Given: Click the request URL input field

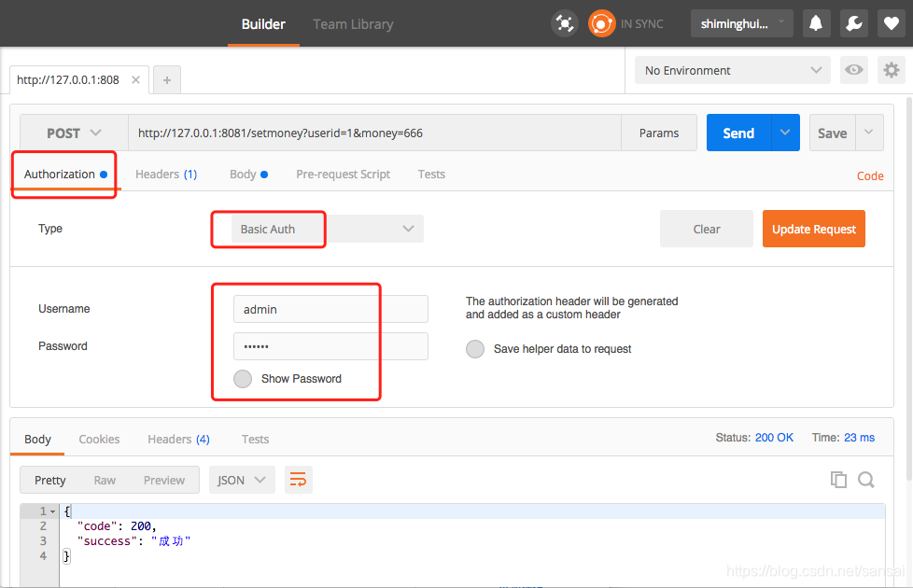Looking at the screenshot, I should (374, 133).
